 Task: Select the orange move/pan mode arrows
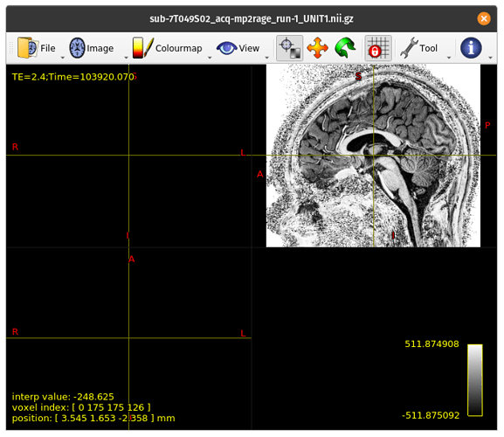coord(317,48)
